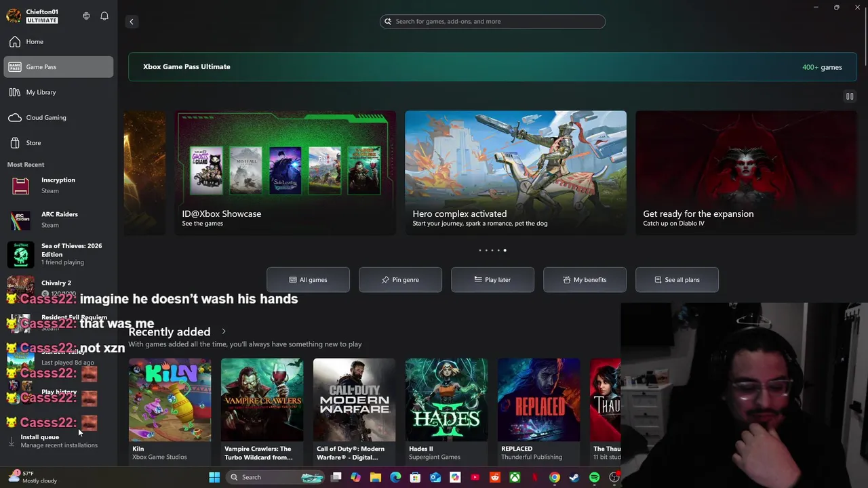868x488 pixels.
Task: Open the notifications bell
Action: (x=104, y=16)
